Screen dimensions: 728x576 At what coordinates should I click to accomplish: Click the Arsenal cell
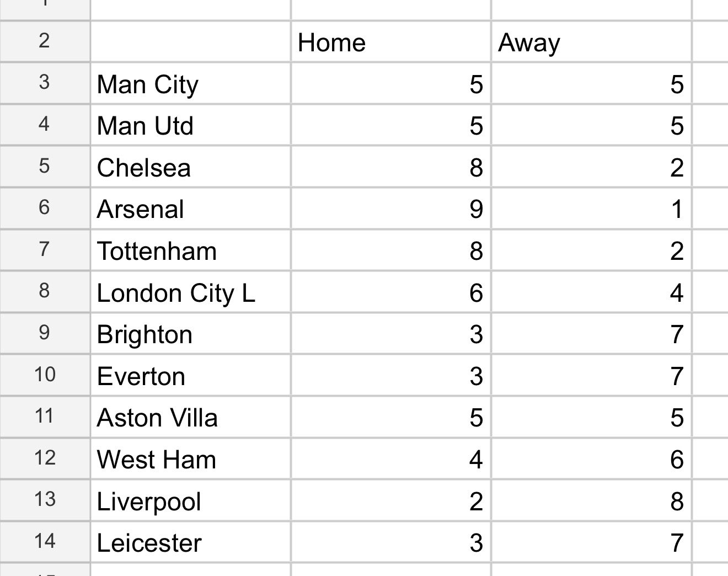point(190,209)
